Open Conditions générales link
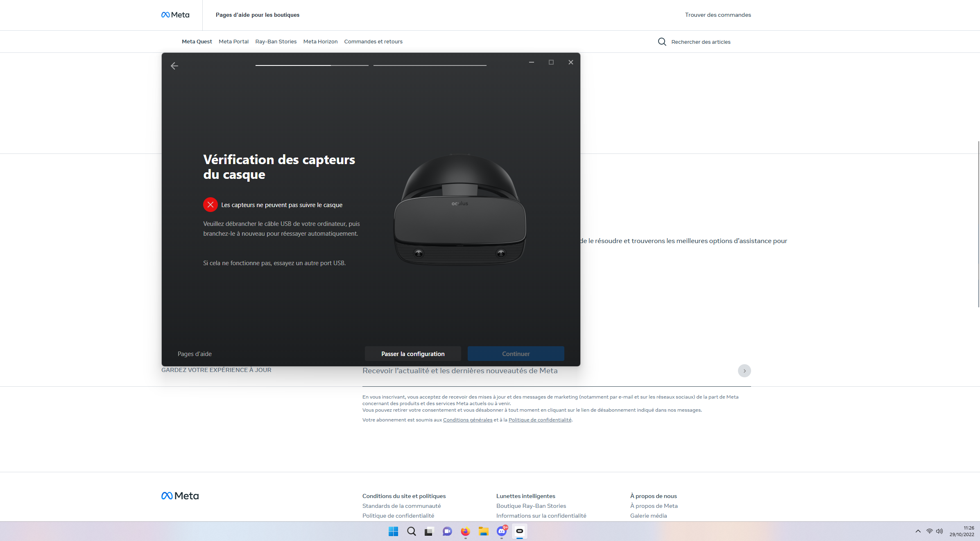 click(x=468, y=420)
